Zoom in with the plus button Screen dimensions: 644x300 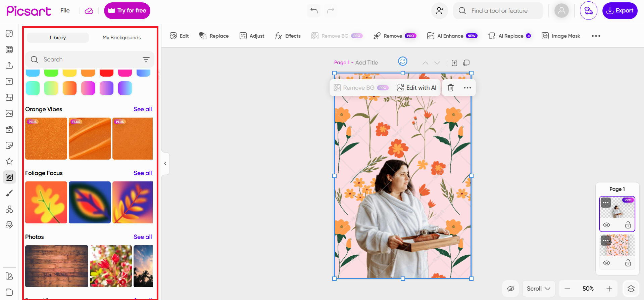609,289
